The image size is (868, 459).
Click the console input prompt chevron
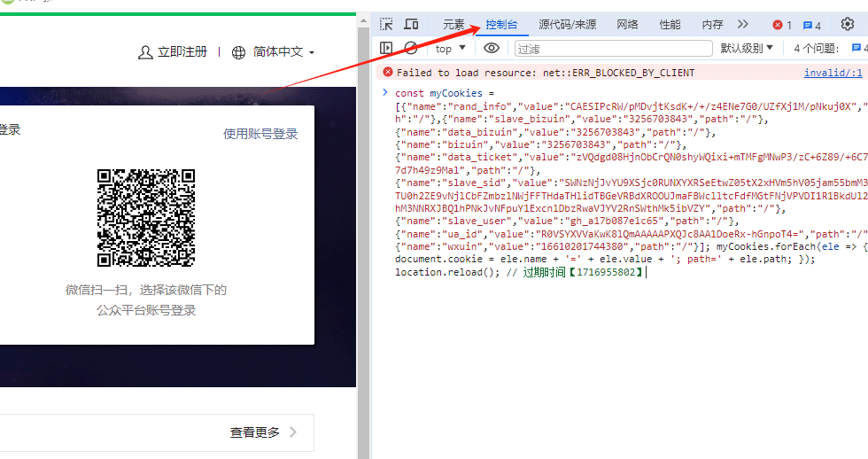coord(385,92)
